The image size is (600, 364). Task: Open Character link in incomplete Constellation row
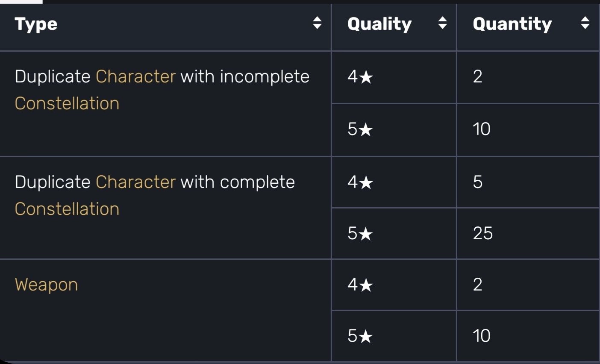[135, 77]
